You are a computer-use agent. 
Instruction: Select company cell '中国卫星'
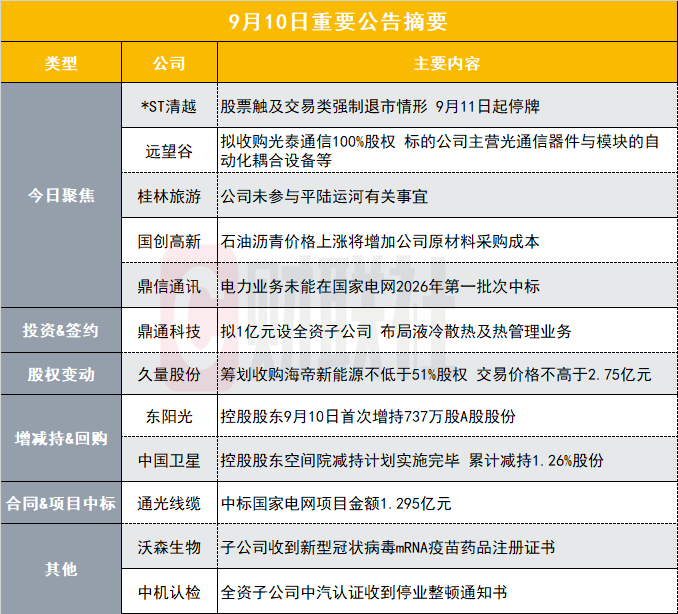(169, 460)
